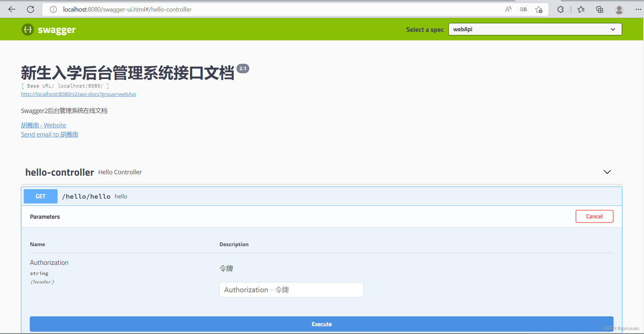Open the Favorites list icon

click(x=581, y=9)
